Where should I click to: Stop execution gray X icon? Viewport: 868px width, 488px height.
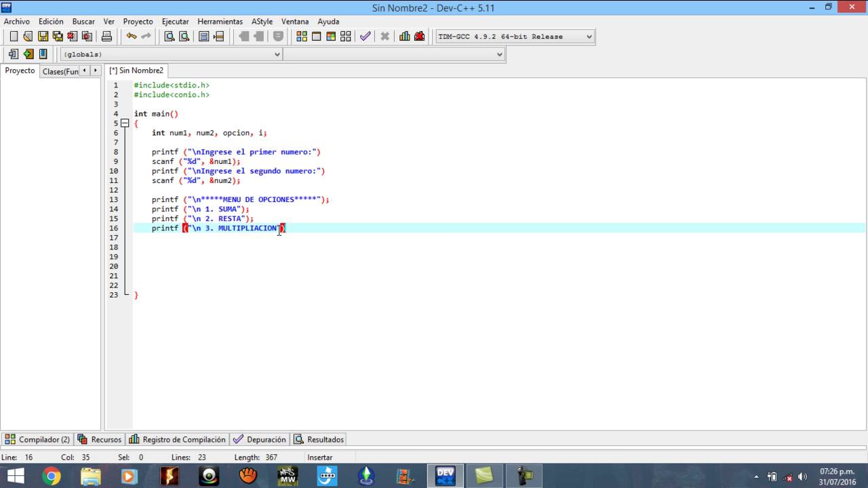[x=384, y=37]
